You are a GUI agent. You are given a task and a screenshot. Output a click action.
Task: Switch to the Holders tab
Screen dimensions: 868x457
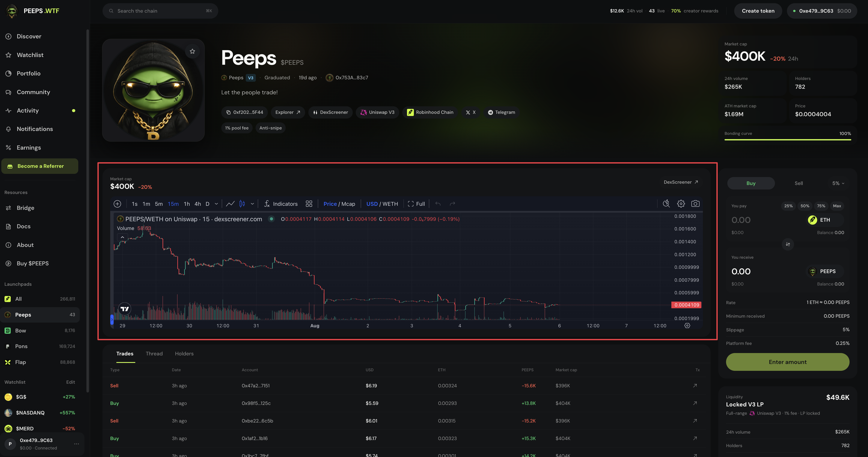184,354
